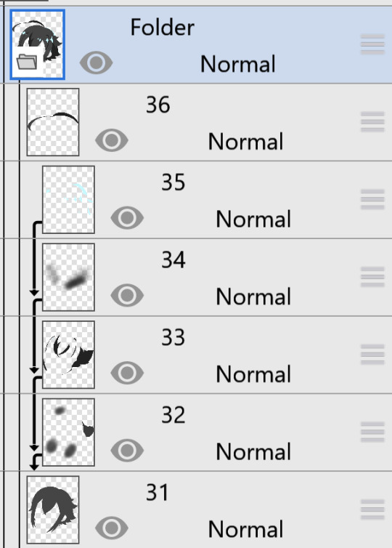Click the reorder handle for layer 32
The image size is (392, 548).
372,432
